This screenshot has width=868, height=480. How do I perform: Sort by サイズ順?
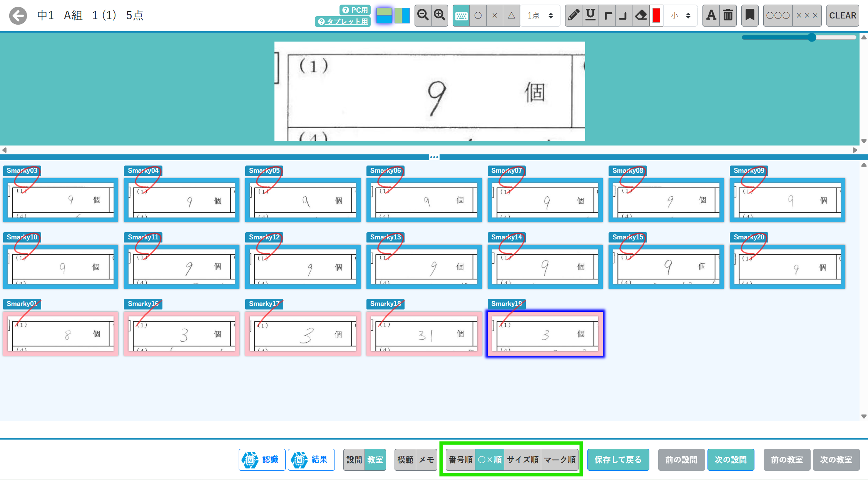click(522, 460)
